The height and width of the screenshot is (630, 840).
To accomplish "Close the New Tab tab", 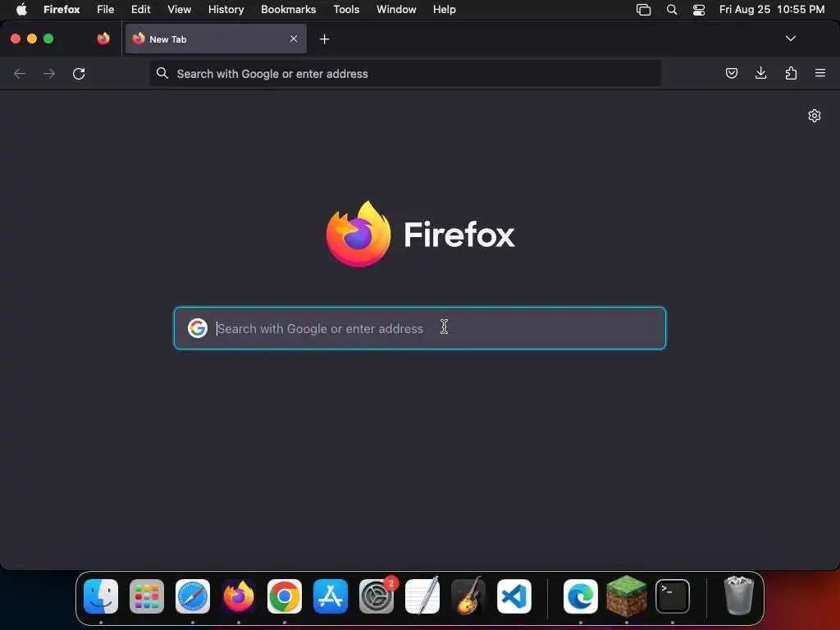I will pyautogui.click(x=294, y=39).
